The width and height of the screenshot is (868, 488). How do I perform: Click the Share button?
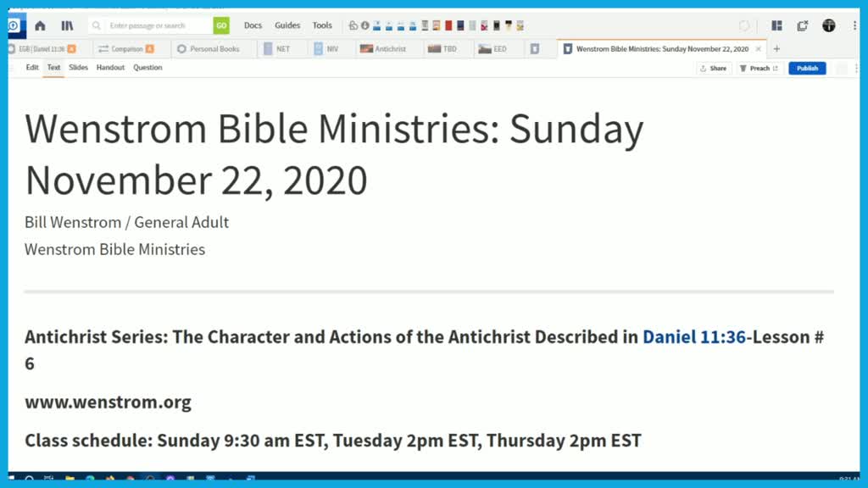pyautogui.click(x=714, y=68)
